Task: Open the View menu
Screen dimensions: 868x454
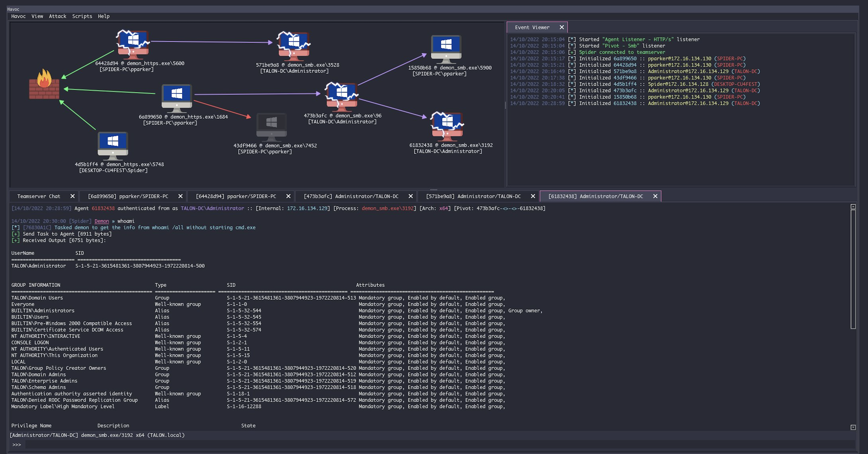Action: tap(37, 16)
